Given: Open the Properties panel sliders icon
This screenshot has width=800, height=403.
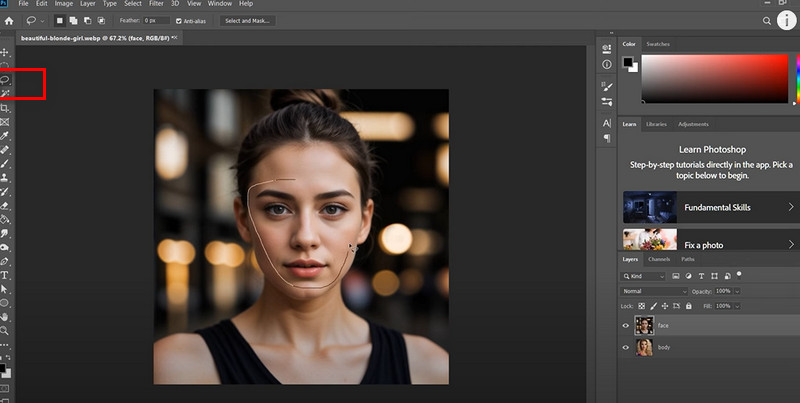Looking at the screenshot, I should [x=607, y=48].
